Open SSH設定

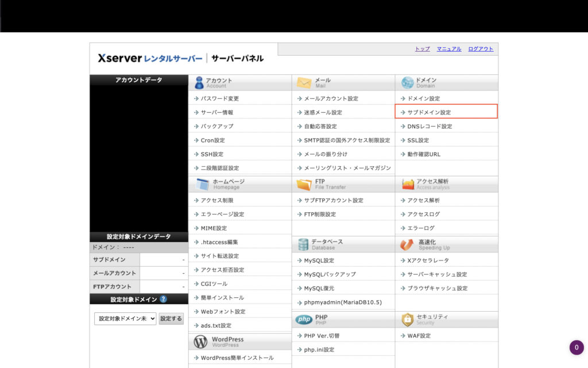pos(212,154)
